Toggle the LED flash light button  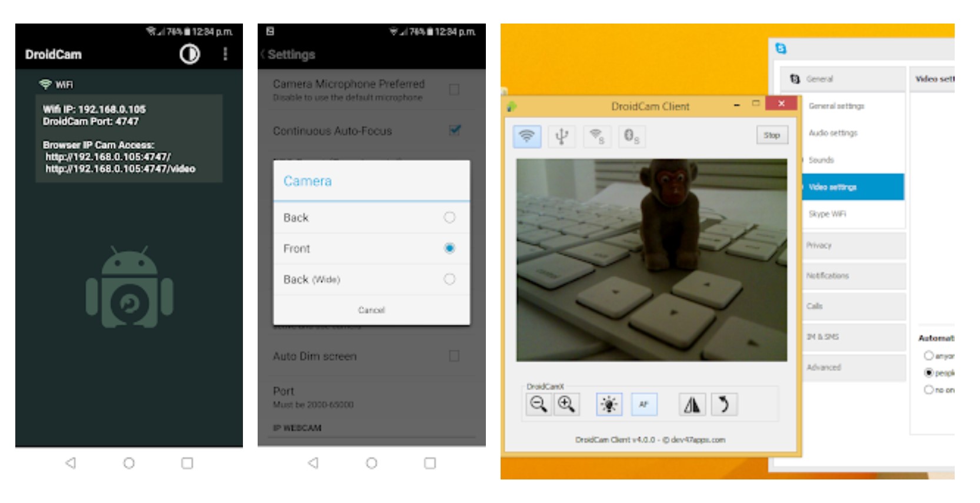click(609, 404)
